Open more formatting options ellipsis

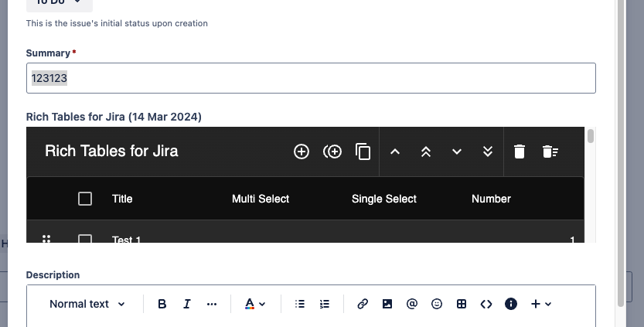coord(212,304)
